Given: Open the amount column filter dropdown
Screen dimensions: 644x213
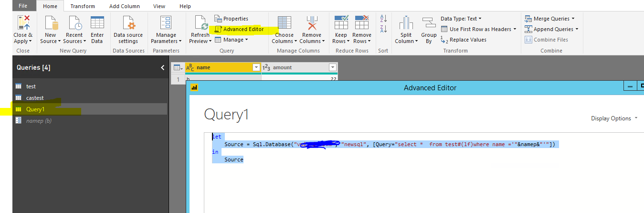Looking at the screenshot, I should (333, 68).
